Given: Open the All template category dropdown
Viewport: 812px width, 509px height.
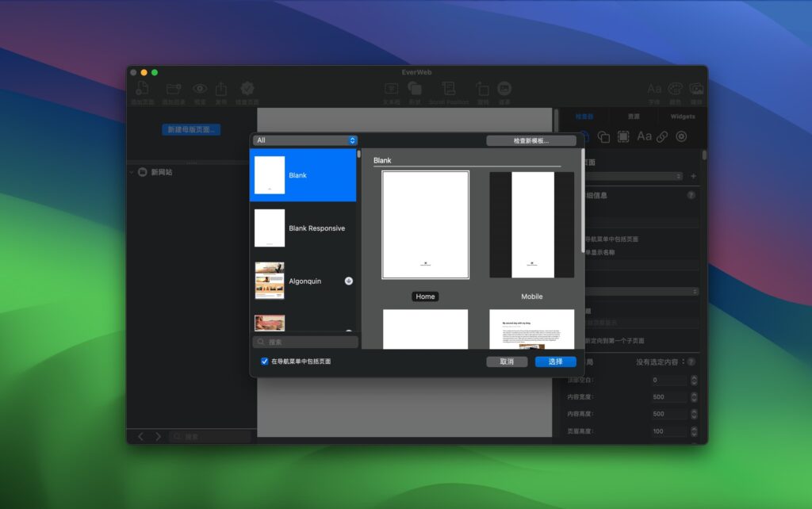Looking at the screenshot, I should pyautogui.click(x=304, y=140).
